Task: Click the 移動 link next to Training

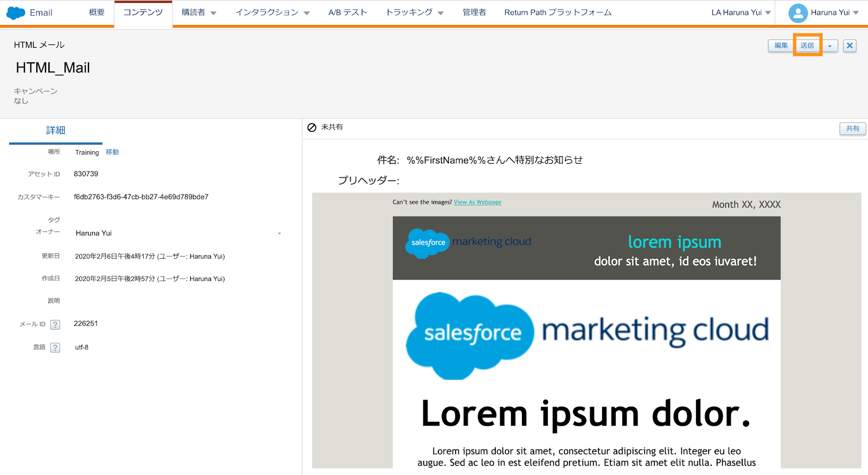Action: coord(112,152)
